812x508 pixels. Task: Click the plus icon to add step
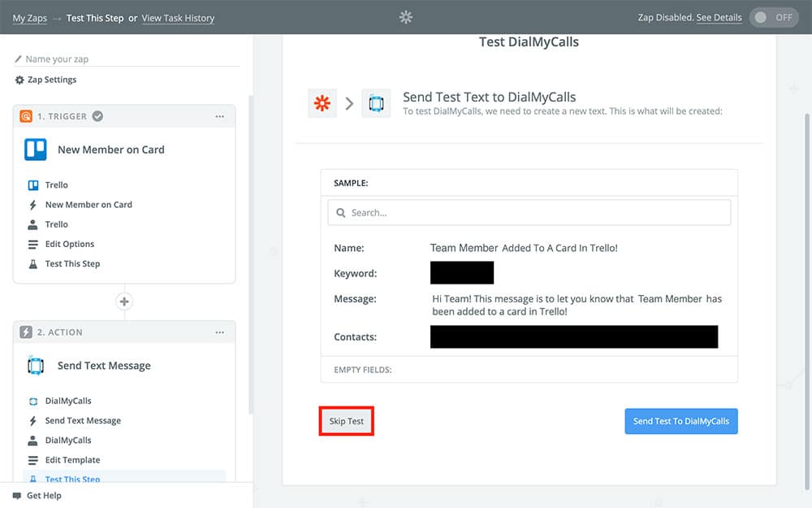click(x=124, y=302)
